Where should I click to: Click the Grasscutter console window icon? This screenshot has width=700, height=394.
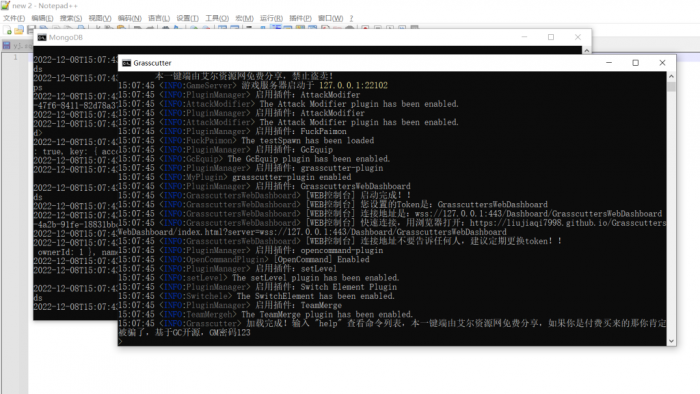tap(126, 63)
